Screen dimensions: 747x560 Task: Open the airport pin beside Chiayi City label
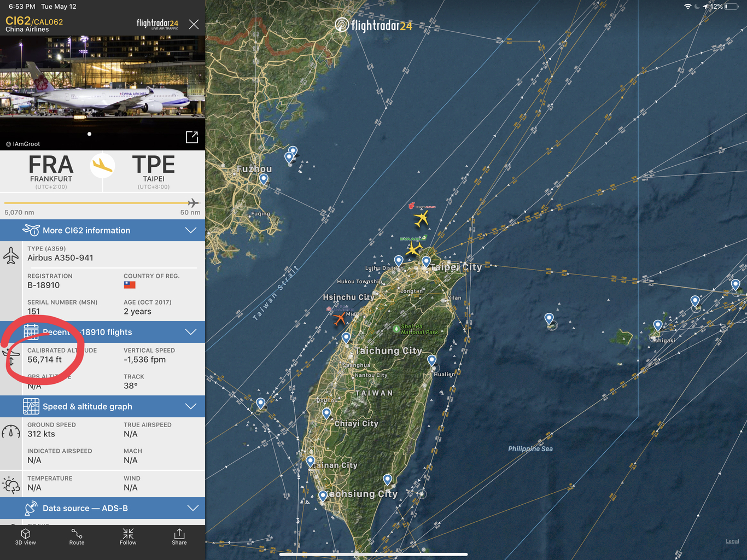(x=326, y=414)
